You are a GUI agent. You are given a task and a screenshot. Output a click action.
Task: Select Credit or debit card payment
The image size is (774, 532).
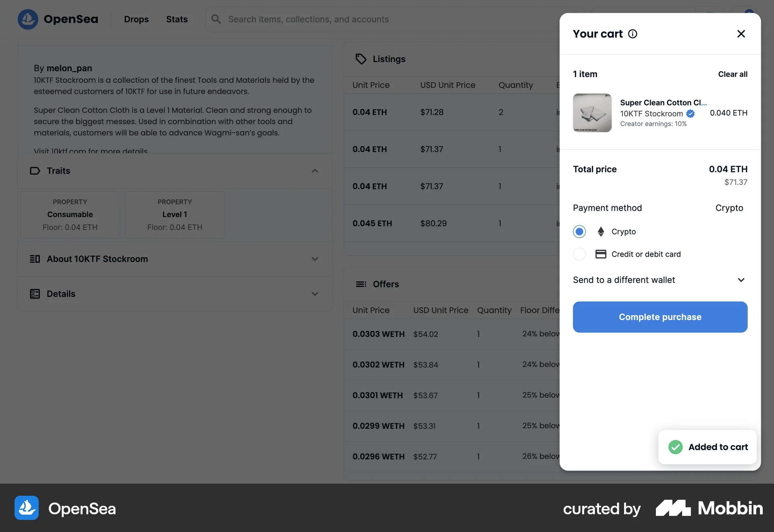click(x=579, y=254)
